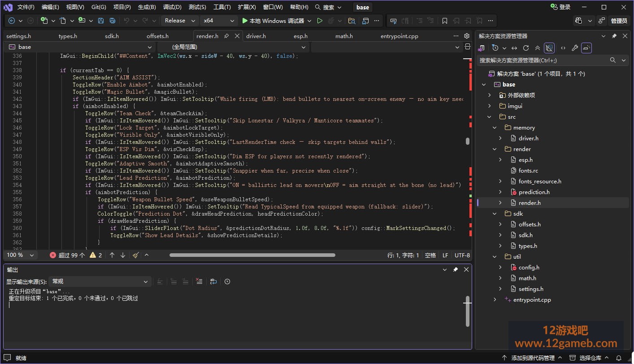Refresh the Solution Explorer tree
This screenshot has height=364, width=634.
[x=526, y=48]
